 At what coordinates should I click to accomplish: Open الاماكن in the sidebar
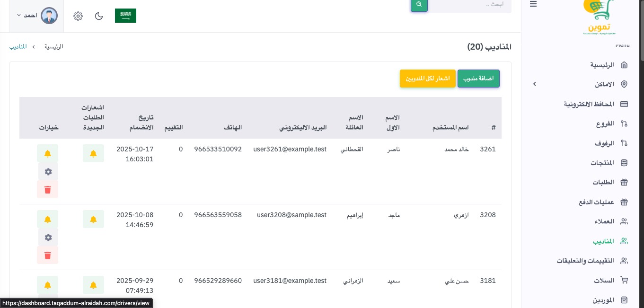605,84
